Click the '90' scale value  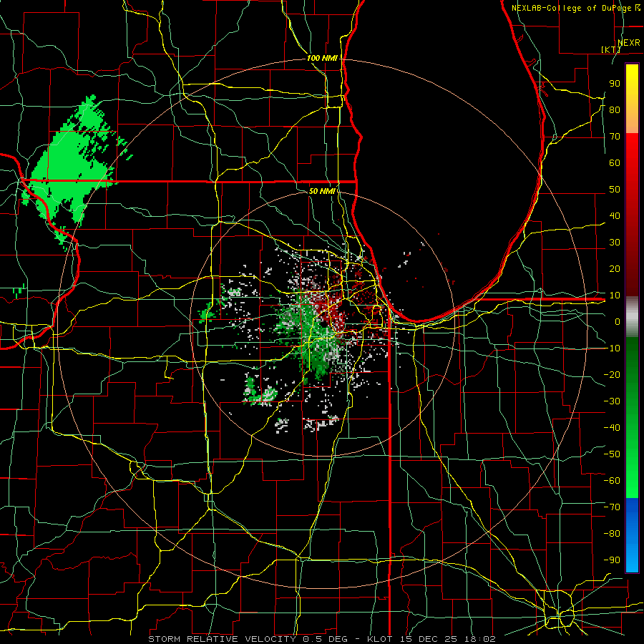[615, 84]
